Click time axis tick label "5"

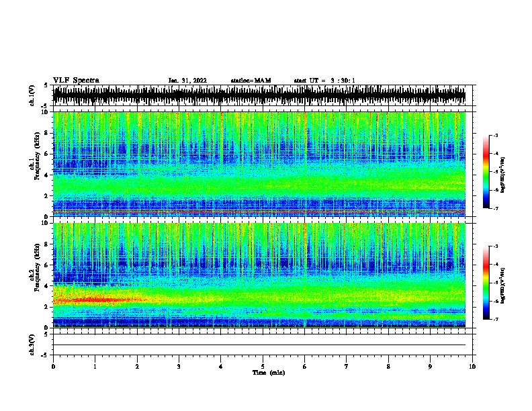click(x=263, y=367)
